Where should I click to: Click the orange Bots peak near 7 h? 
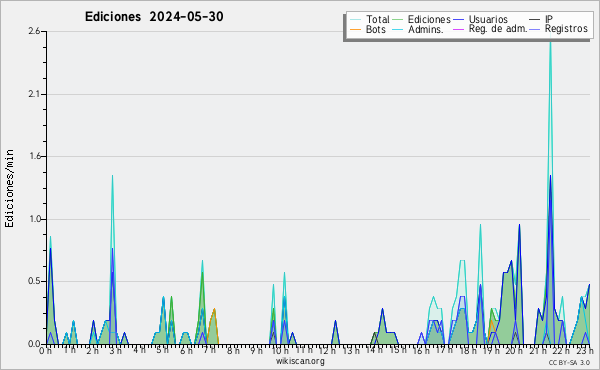click(x=214, y=309)
